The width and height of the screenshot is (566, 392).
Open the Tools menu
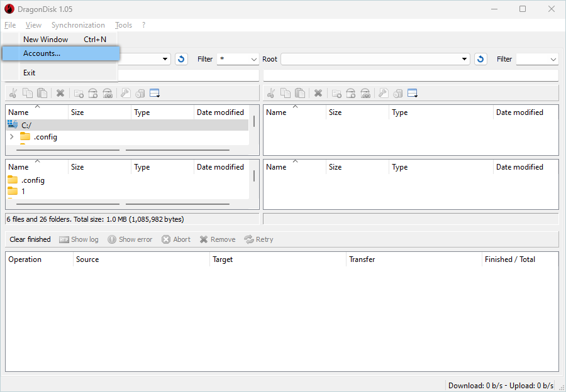pos(123,25)
